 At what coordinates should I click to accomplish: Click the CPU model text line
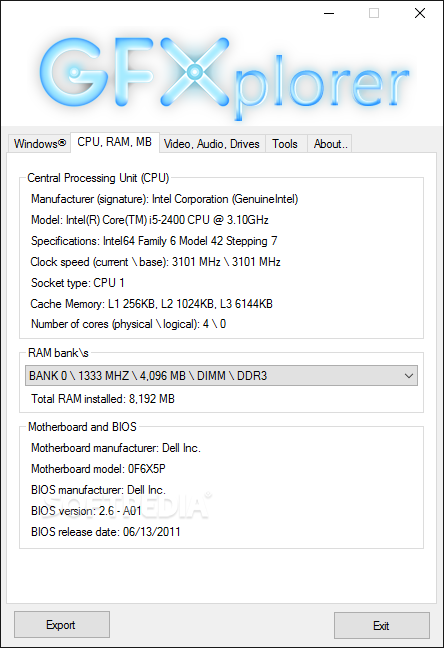[x=150, y=220]
